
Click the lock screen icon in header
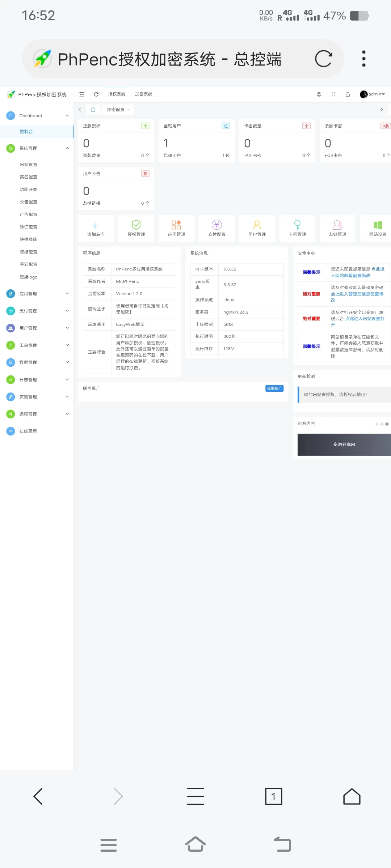(x=348, y=94)
